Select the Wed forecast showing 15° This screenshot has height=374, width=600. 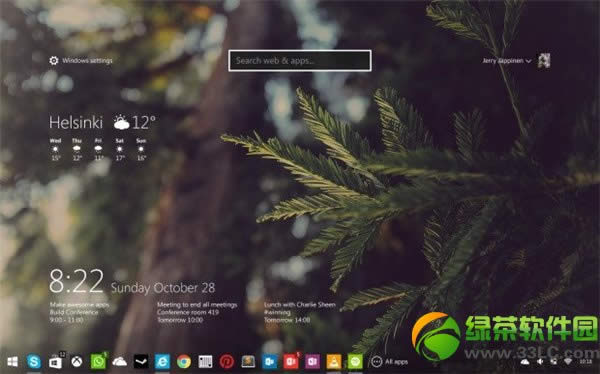pyautogui.click(x=55, y=149)
